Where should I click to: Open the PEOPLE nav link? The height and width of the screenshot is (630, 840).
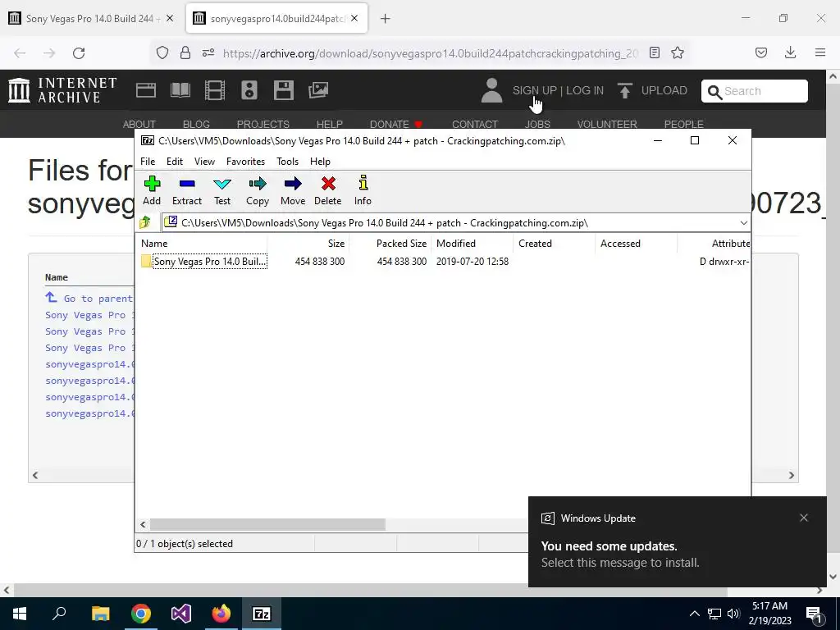tap(683, 125)
